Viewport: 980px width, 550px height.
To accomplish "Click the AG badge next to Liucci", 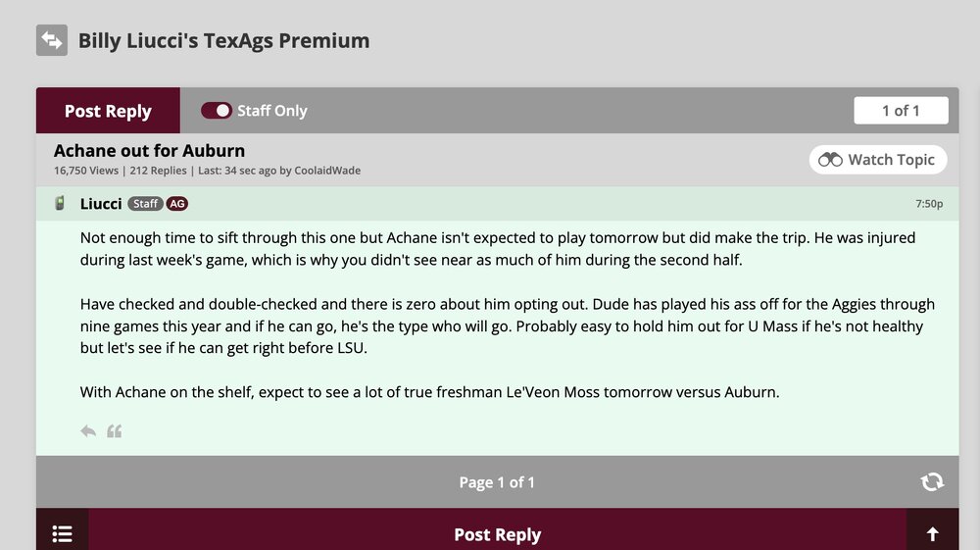I will tap(176, 204).
